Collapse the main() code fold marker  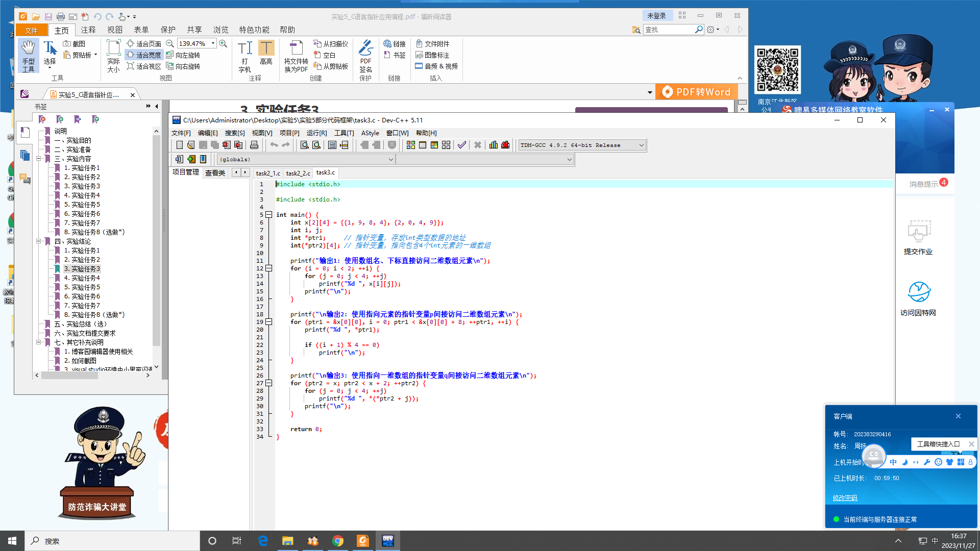point(269,215)
